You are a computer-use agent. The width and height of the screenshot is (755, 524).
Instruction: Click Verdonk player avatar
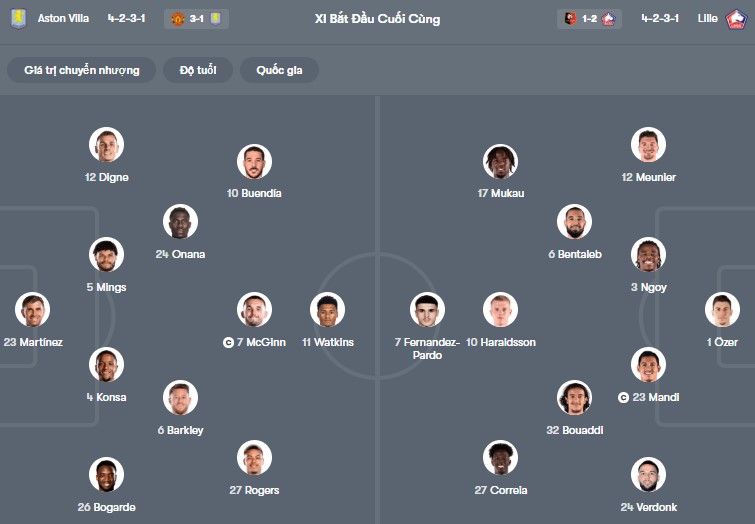tap(648, 475)
